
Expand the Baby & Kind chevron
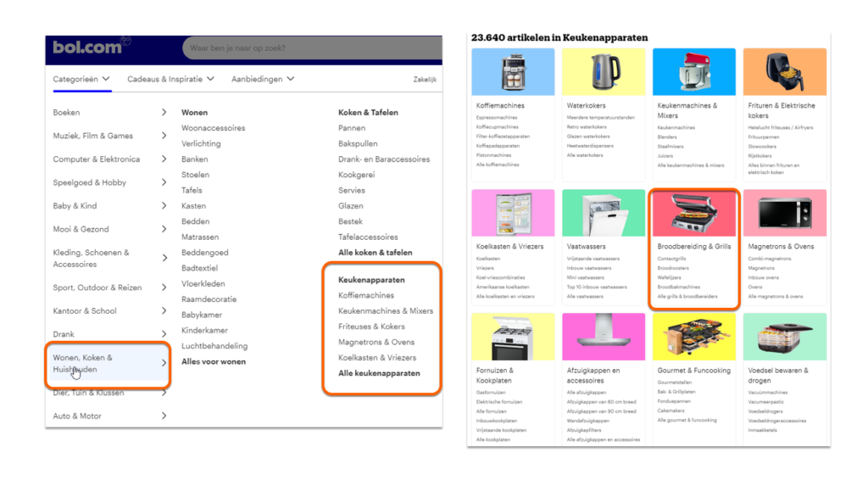click(164, 205)
